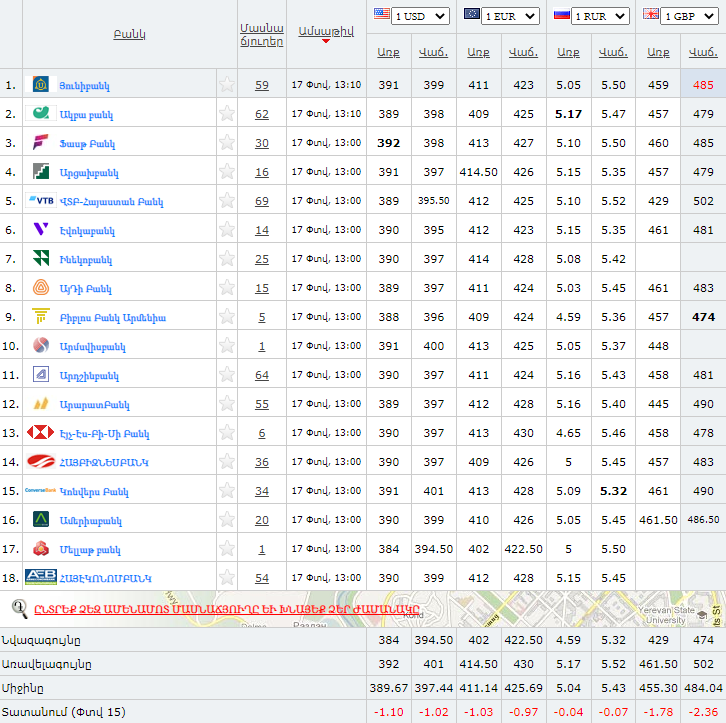Click the Armswissbank logo in row 10
Screen dimensions: 726x723
pyautogui.click(x=41, y=345)
